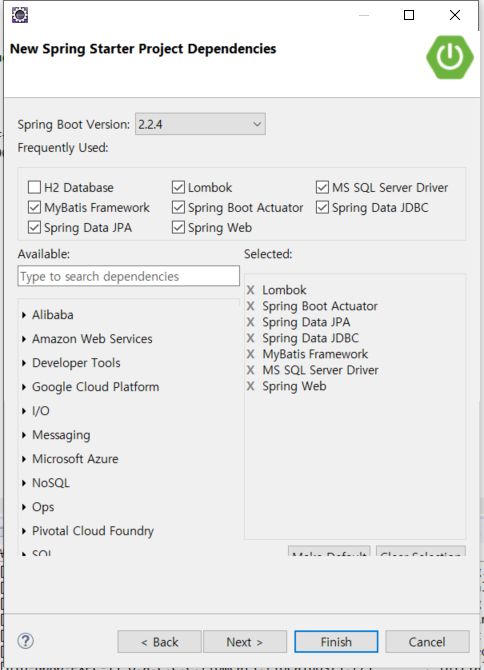This screenshot has height=670, width=484.
Task: Expand the Messaging category
Action: [24, 435]
